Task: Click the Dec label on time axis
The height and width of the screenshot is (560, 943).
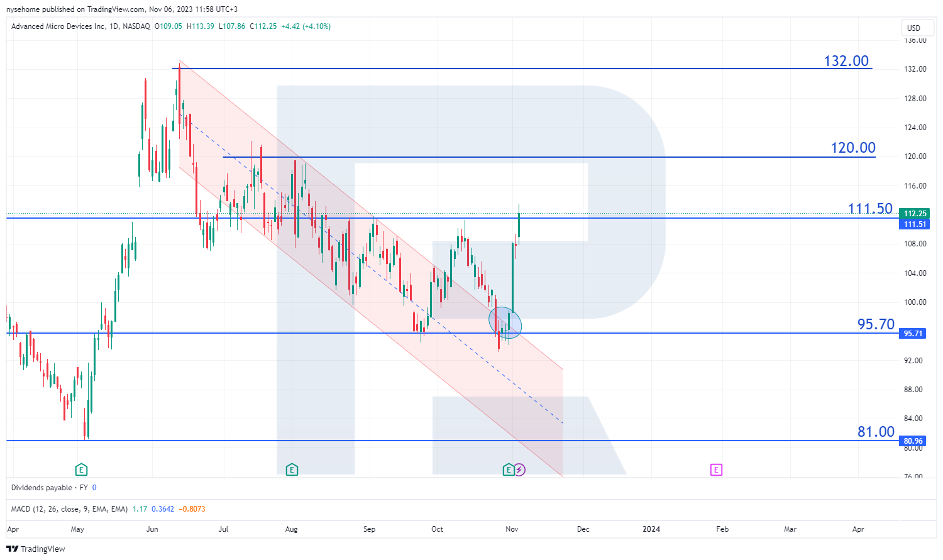Action: point(583,529)
